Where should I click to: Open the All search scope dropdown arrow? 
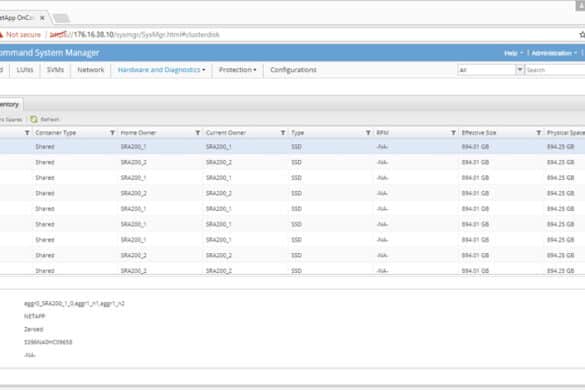click(519, 70)
